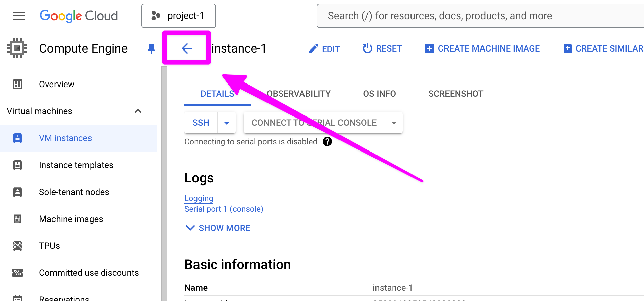
Task: Switch to the OS INFO tab
Action: click(x=380, y=94)
